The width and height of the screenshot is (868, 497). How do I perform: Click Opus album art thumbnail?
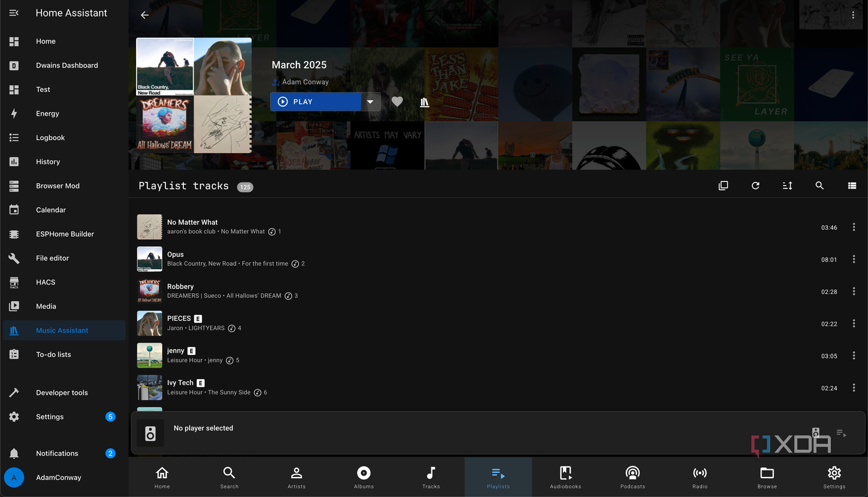150,259
